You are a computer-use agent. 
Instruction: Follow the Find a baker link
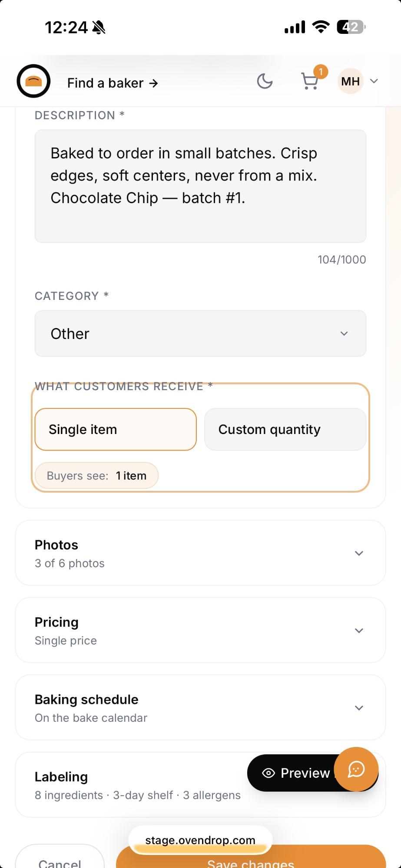[113, 83]
